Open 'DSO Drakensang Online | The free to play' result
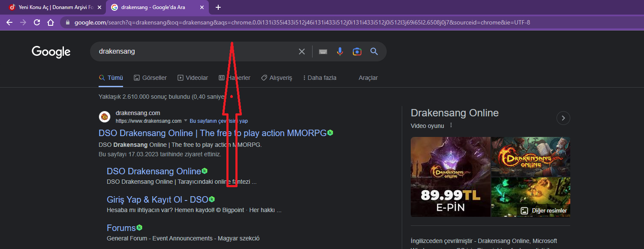The height and width of the screenshot is (249, 644). pyautogui.click(x=213, y=133)
